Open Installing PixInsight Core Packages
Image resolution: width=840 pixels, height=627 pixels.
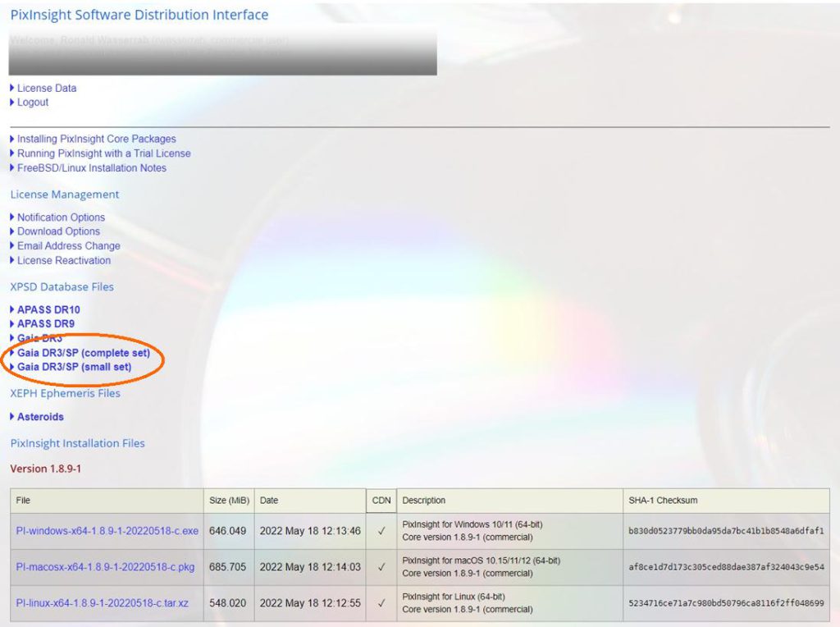(x=96, y=139)
